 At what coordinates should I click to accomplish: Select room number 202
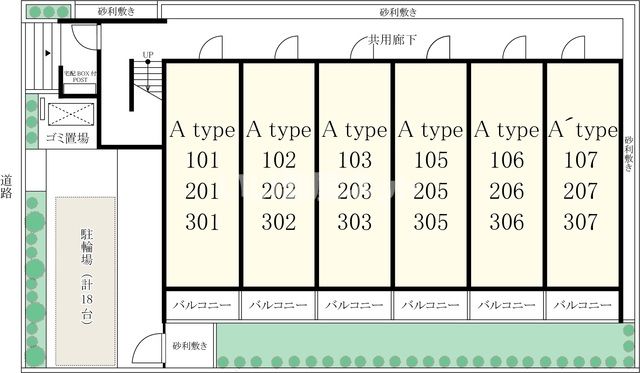click(x=279, y=191)
